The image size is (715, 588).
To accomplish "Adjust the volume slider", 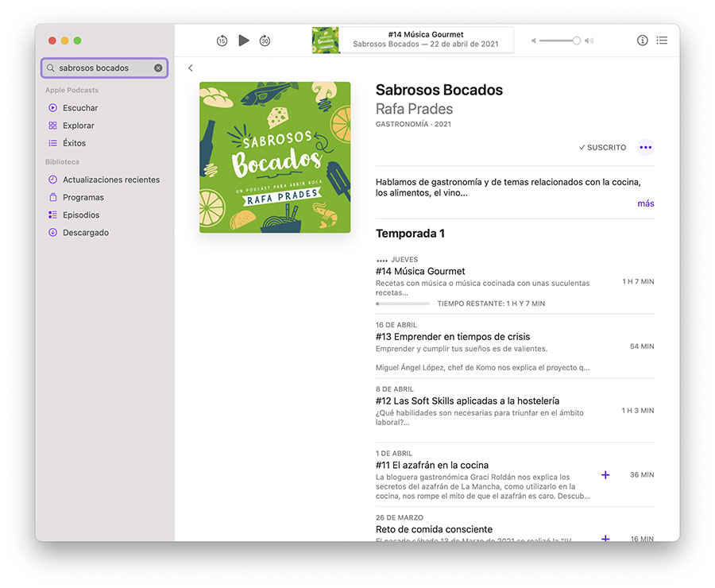I will coord(561,41).
